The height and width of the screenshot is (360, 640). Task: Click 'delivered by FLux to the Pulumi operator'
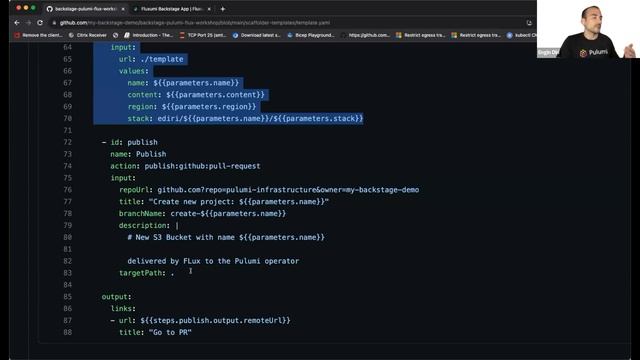pos(213,261)
